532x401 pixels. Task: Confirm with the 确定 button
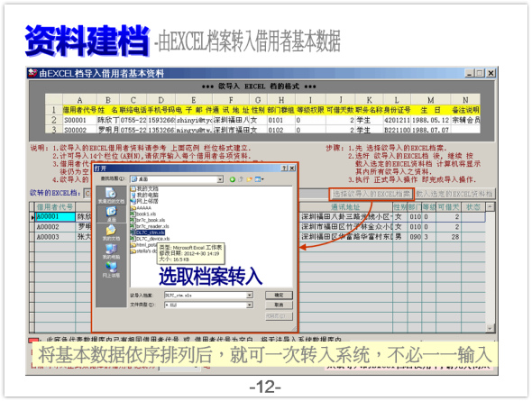pos(279,296)
